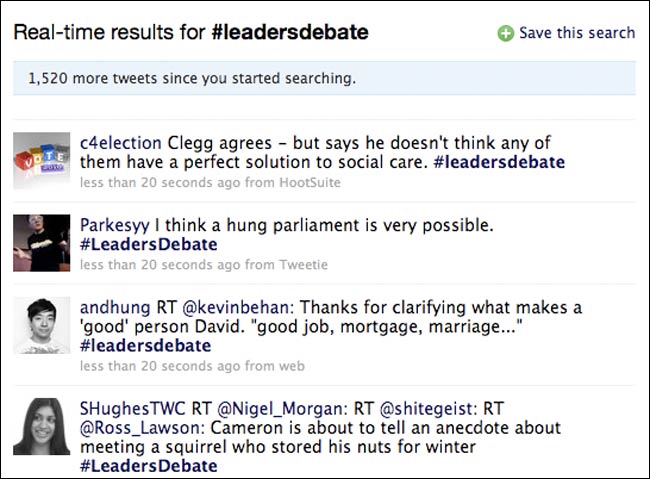Visit the andhung username link
Screen dimensions: 650x479
[115, 308]
